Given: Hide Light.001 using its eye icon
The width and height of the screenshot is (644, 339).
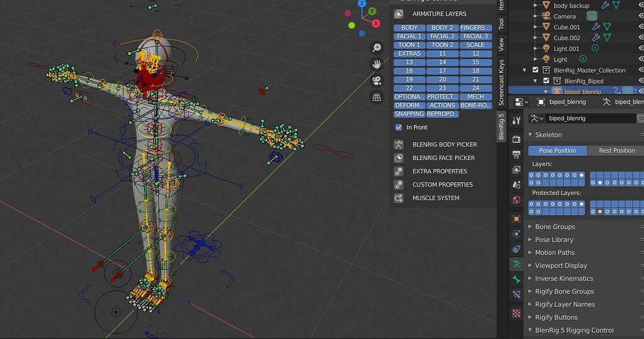Looking at the screenshot, I should 641,48.
